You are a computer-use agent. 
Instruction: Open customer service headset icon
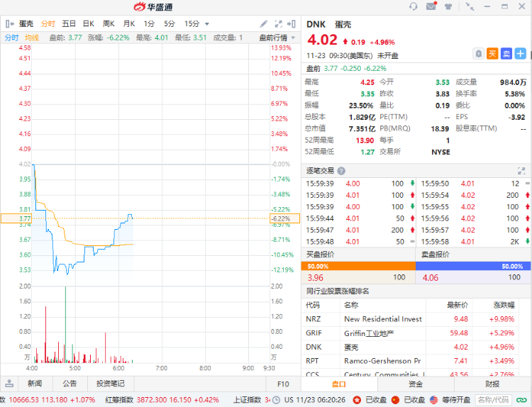413,6
